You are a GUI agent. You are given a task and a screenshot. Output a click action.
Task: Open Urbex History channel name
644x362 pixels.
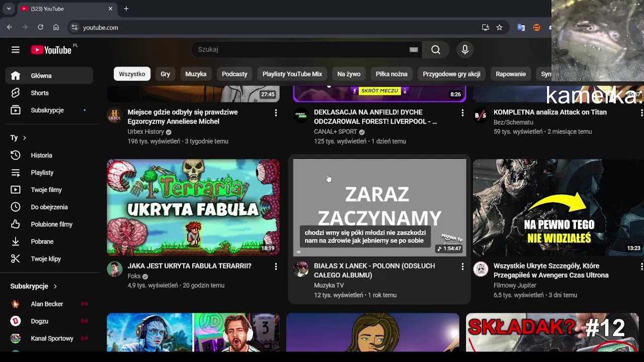coord(146,132)
